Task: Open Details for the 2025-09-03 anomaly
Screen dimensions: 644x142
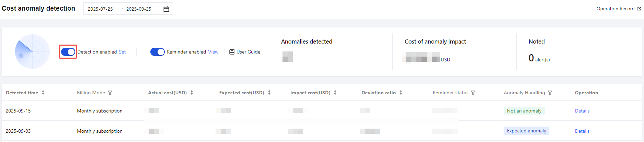Action: pyautogui.click(x=582, y=131)
